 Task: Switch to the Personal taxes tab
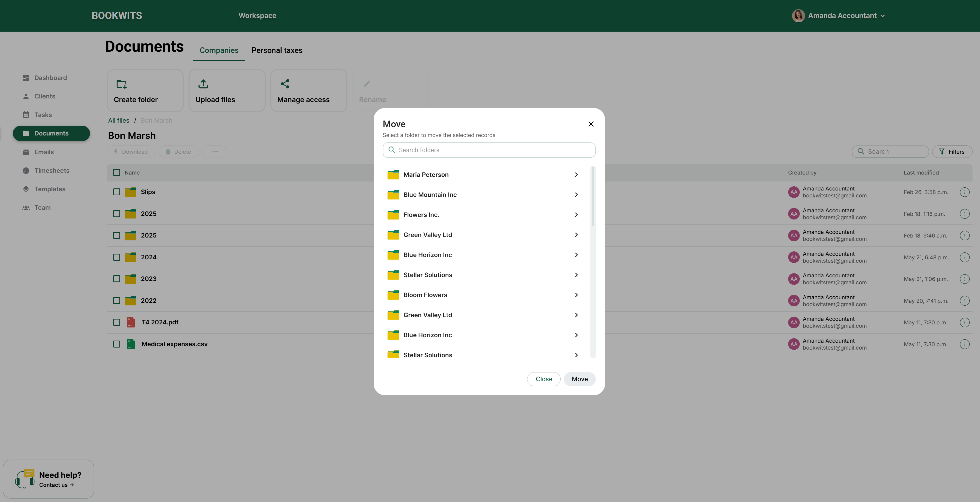coord(277,50)
